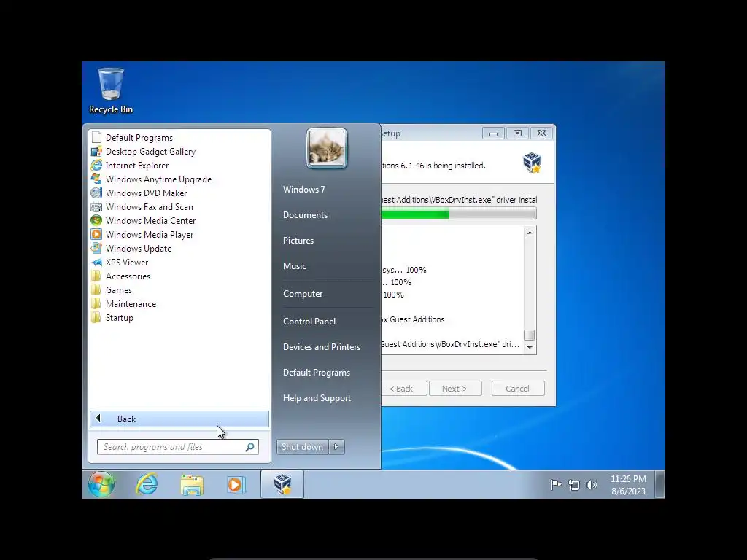The height and width of the screenshot is (560, 747).
Task: Open Pictures from the Start menu
Action: (x=298, y=241)
